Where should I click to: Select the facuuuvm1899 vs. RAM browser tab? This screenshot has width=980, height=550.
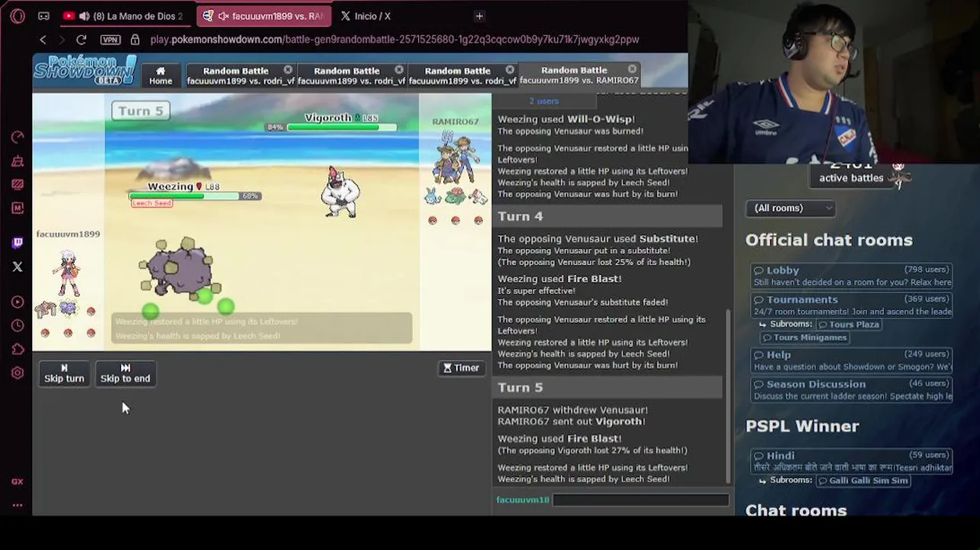pos(264,16)
